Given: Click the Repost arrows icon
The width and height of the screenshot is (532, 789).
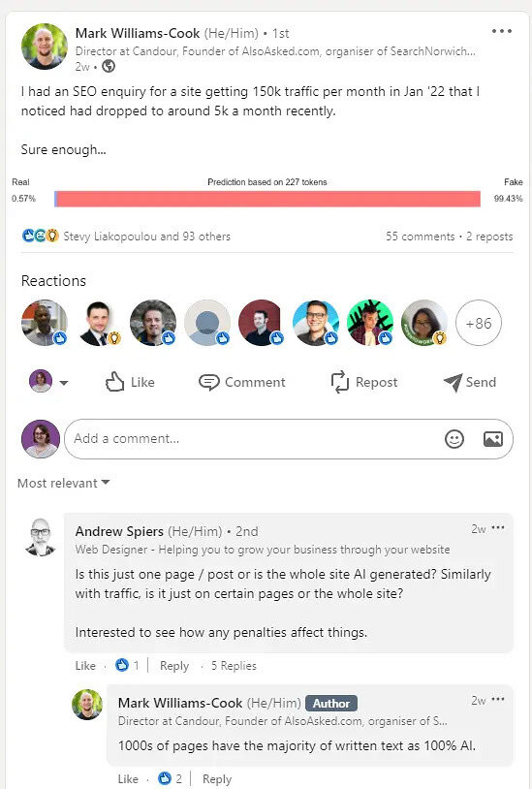Looking at the screenshot, I should click(x=340, y=382).
